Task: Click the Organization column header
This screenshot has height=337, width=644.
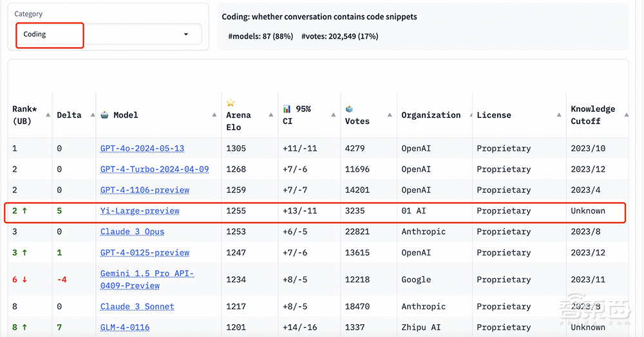Action: (431, 115)
